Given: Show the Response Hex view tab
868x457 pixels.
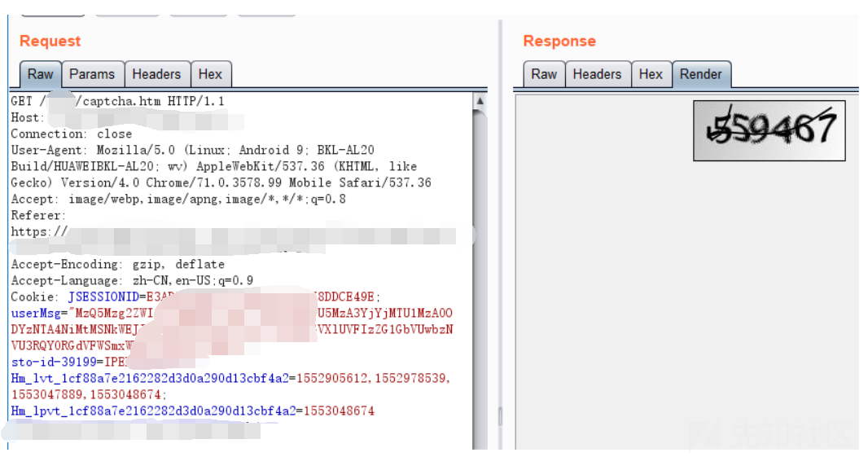Looking at the screenshot, I should [x=651, y=74].
